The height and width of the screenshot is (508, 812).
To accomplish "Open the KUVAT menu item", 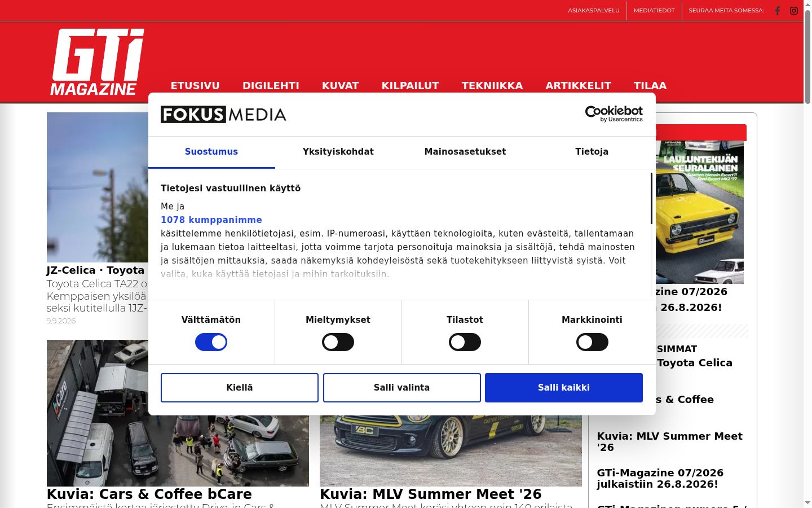I will [341, 86].
